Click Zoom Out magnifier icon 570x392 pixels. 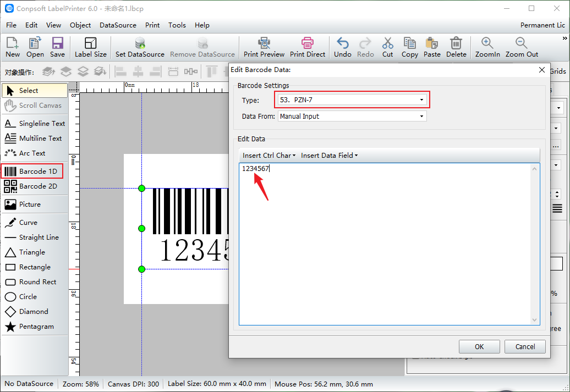522,47
